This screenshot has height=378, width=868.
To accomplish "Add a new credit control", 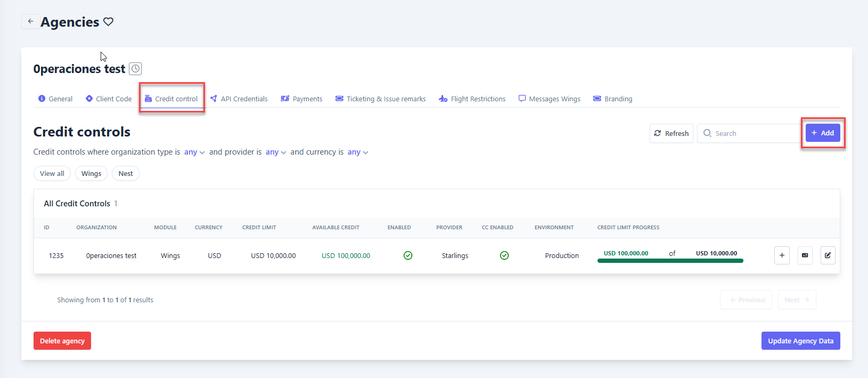I will coord(823,133).
